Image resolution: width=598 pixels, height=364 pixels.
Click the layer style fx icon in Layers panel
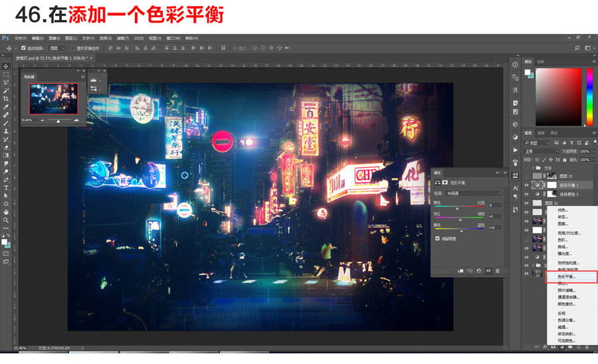pos(545,347)
